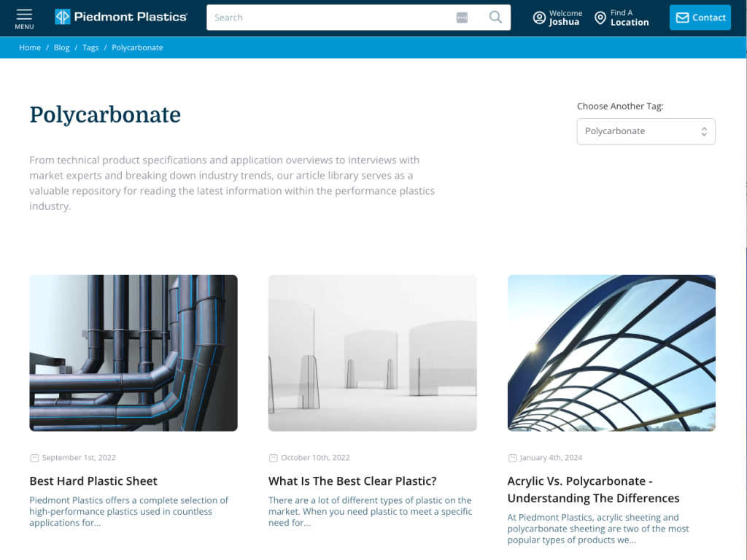Click the Polycarbonate dropdown chevron arrows
This screenshot has width=747, height=560.
[x=704, y=131]
